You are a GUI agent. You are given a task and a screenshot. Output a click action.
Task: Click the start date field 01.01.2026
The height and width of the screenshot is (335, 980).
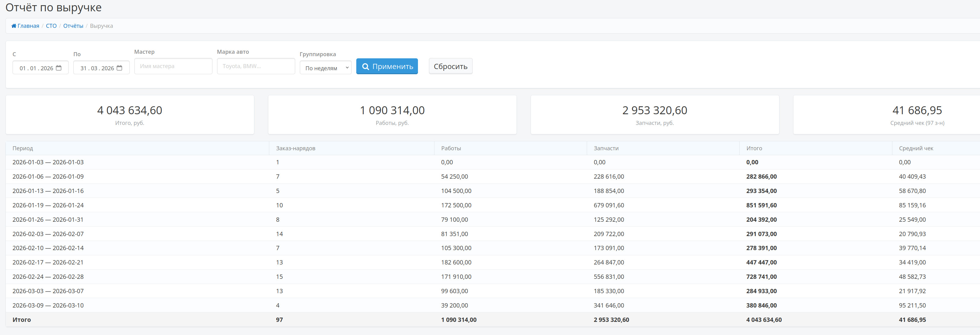coord(36,68)
